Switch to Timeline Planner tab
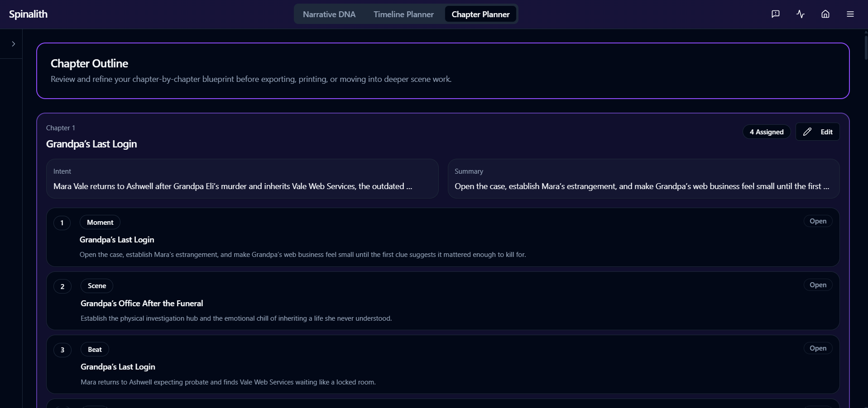This screenshot has height=408, width=868. coord(403,14)
